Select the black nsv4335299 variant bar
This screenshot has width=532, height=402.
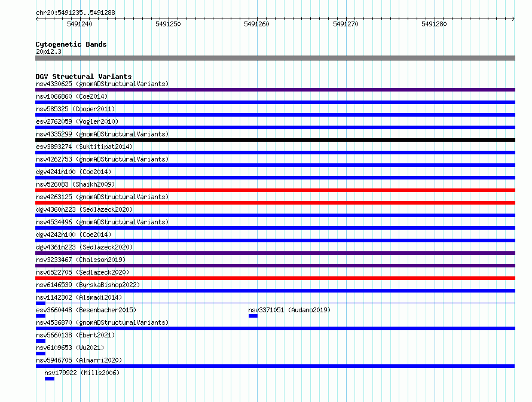pos(275,140)
